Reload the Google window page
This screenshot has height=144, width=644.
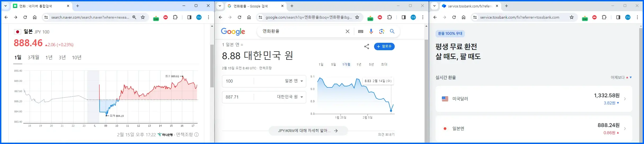point(239,17)
